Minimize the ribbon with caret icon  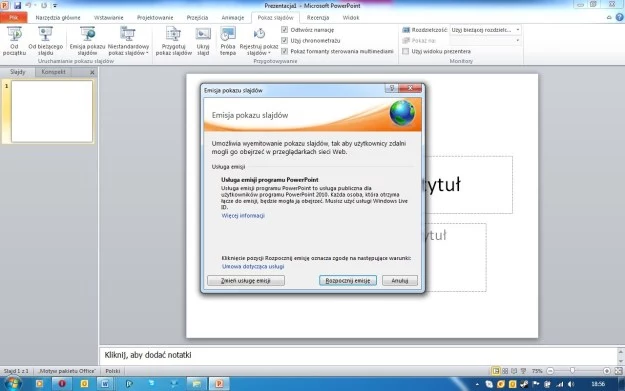point(609,17)
